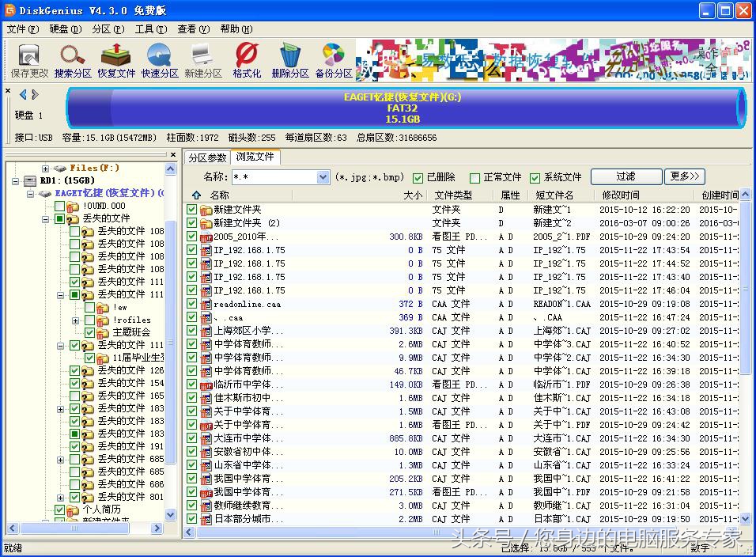The height and width of the screenshot is (557, 756).
Task: Click the 过滤 (Filter) button
Action: (625, 176)
